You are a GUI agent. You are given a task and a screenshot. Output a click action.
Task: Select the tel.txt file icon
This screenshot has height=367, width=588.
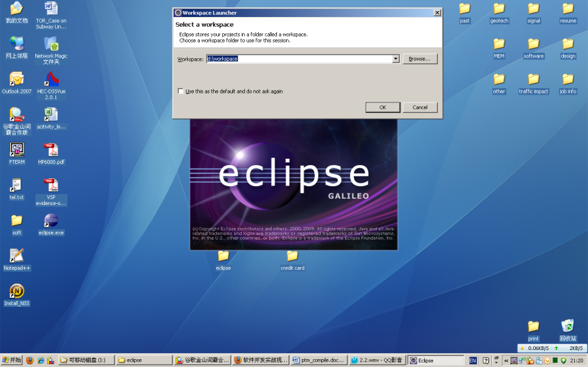(x=16, y=189)
